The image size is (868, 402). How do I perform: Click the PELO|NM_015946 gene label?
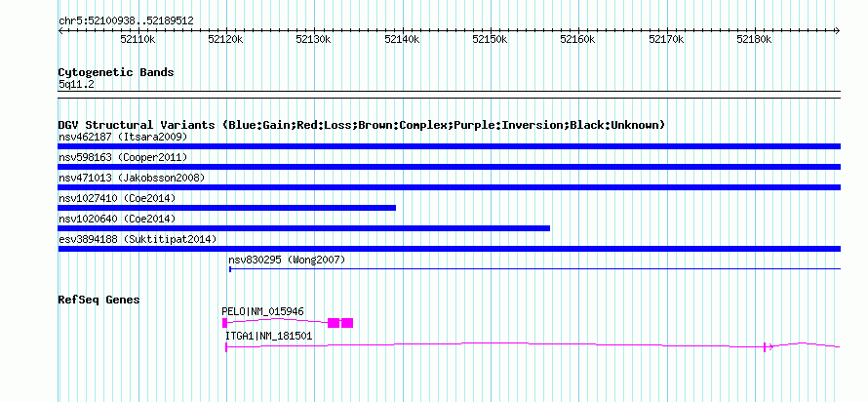(x=263, y=311)
